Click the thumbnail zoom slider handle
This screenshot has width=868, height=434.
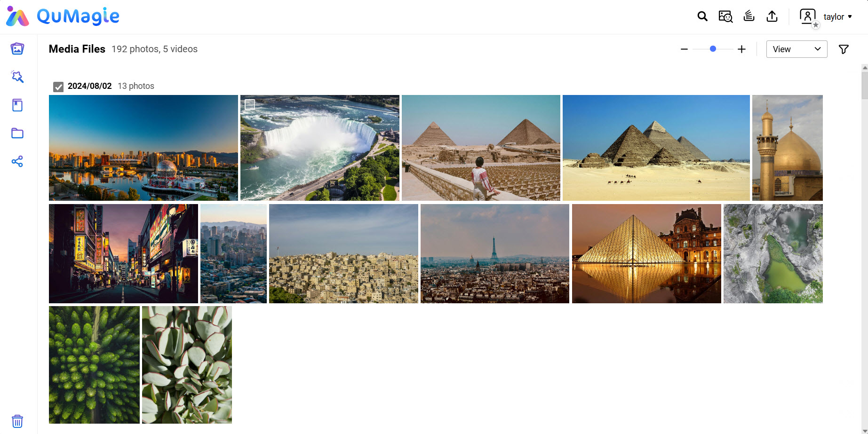713,49
